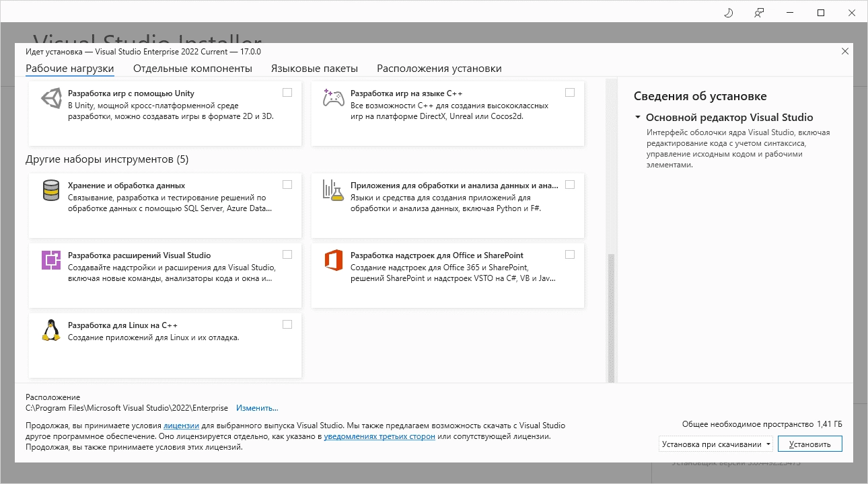The height and width of the screenshot is (484, 868).
Task: Click the data science flask icon
Action: coord(333,190)
